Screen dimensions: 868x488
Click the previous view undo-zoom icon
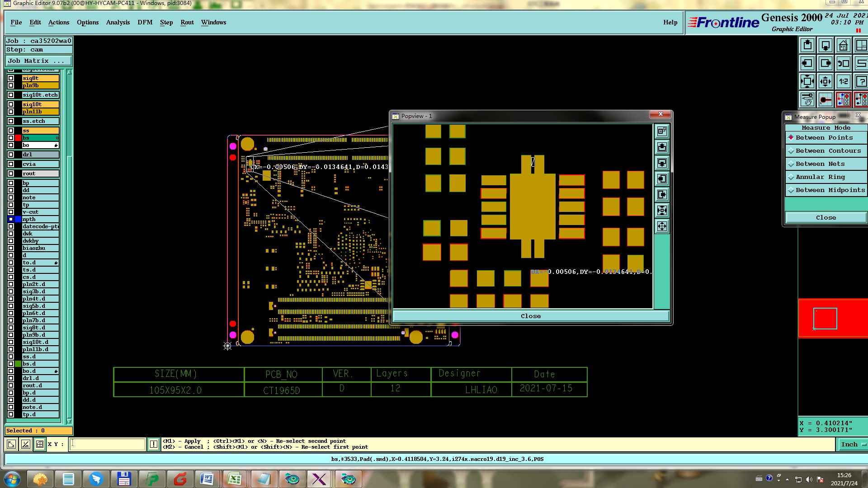(843, 64)
